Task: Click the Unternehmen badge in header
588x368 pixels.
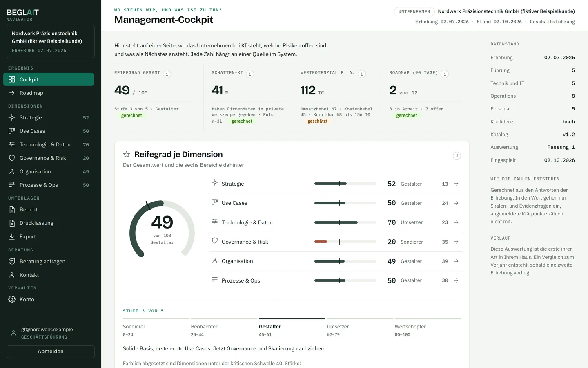Action: [x=414, y=11]
